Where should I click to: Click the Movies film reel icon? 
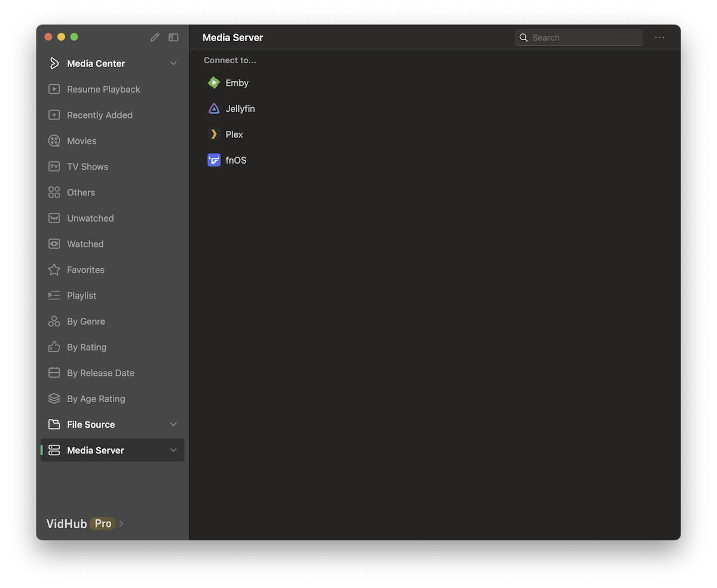pos(54,141)
